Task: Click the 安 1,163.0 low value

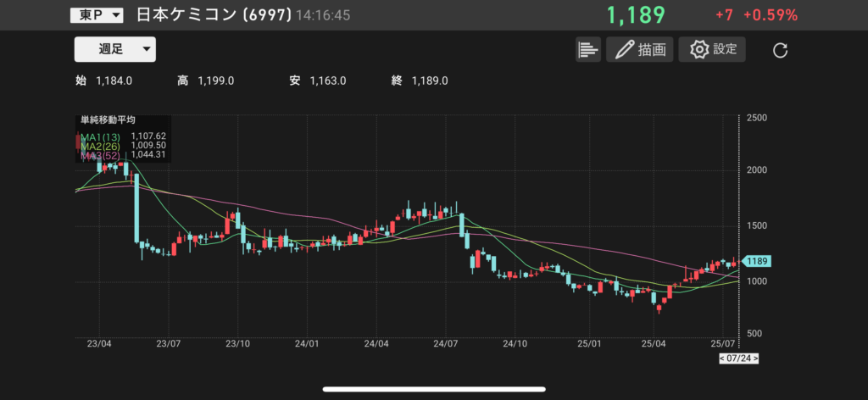Action: point(318,81)
